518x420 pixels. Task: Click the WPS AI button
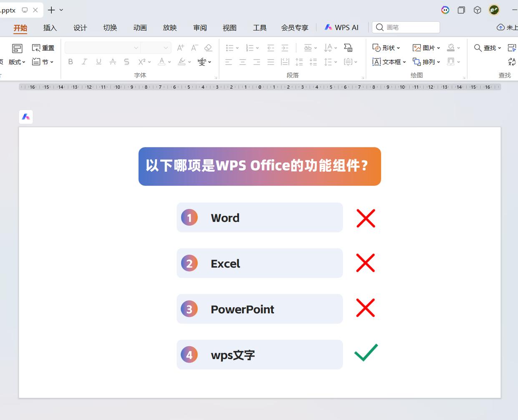(x=342, y=27)
